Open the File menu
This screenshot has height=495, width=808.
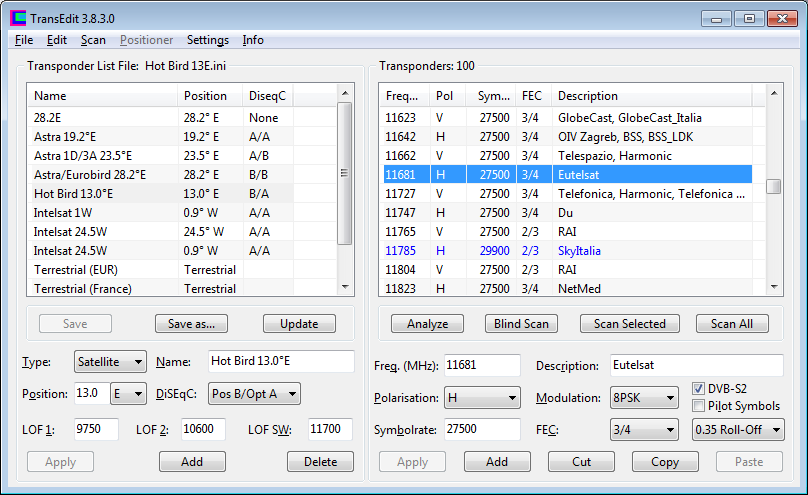click(x=24, y=40)
